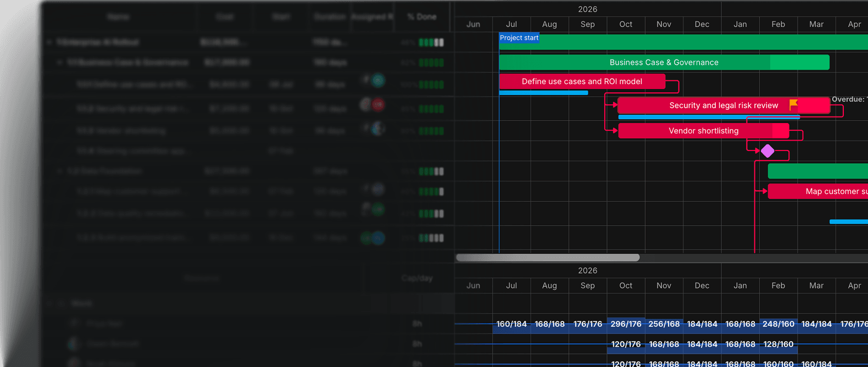Click Jul header in the Gantt timeline
Screen dimensions: 868x367
pyautogui.click(x=511, y=24)
